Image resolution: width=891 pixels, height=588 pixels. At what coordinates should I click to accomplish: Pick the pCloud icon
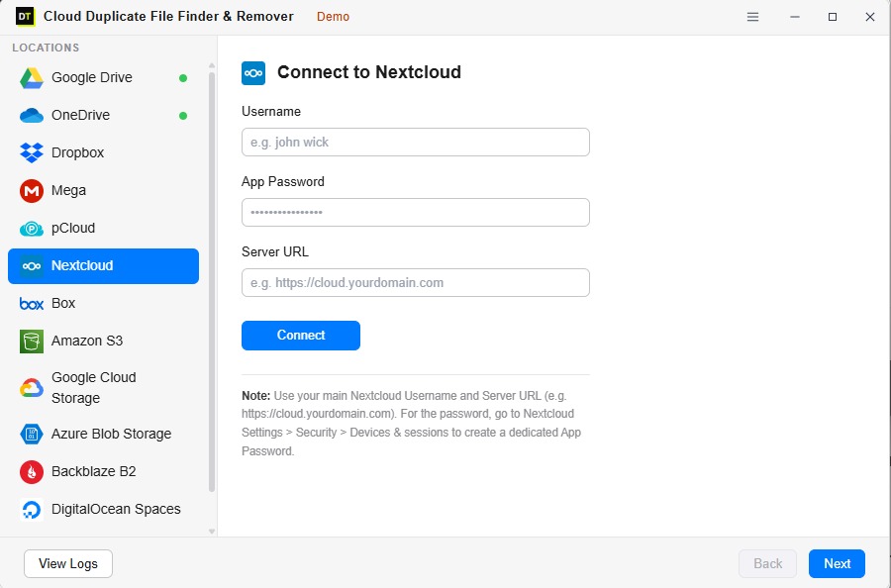[32, 229]
